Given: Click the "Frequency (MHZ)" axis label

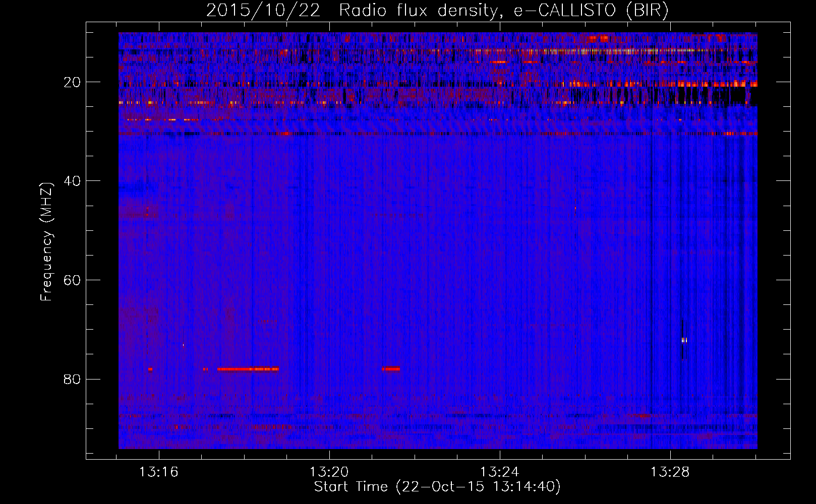Looking at the screenshot, I should tap(46, 241).
